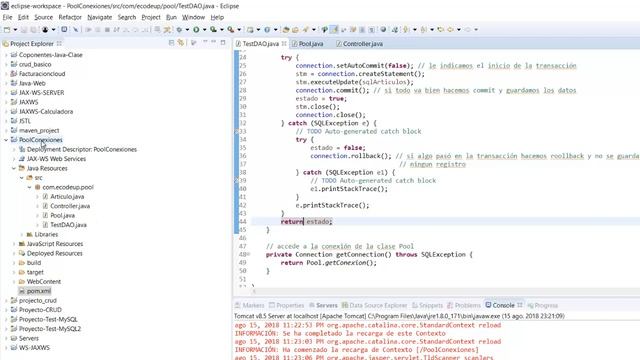The height and width of the screenshot is (360, 640).
Task: Open the File menu
Action: tap(7, 17)
